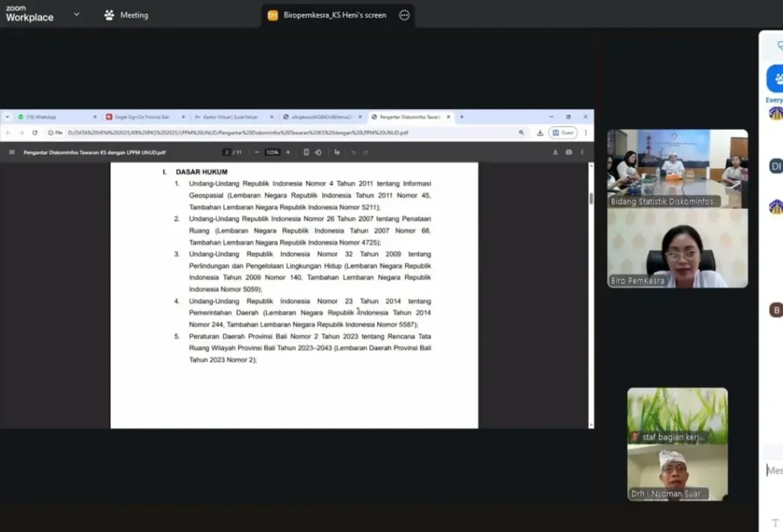Switch to the WhatsApp browser tab
Viewport: 783px width, 532px height.
(x=54, y=117)
